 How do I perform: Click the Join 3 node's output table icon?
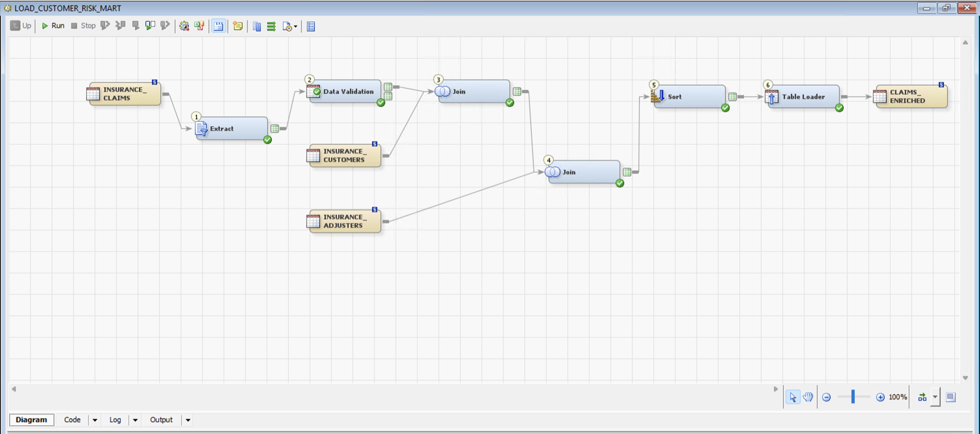coord(517,91)
